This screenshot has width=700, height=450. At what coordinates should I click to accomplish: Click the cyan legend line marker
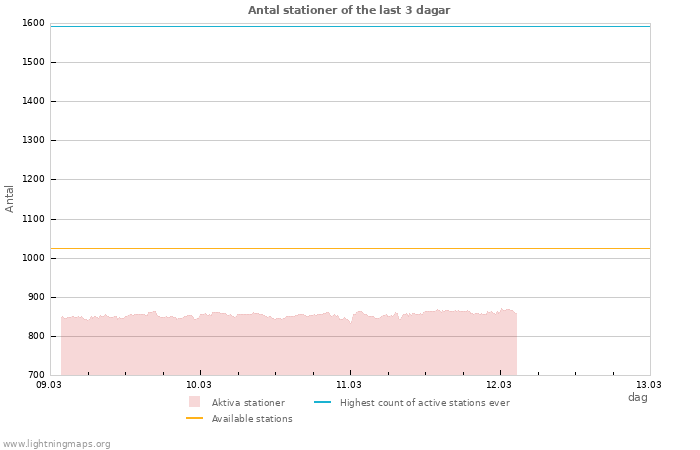(322, 402)
